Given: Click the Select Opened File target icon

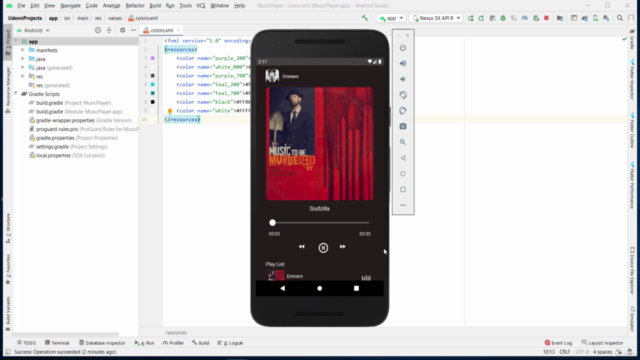Looking at the screenshot, I should click(x=98, y=30).
